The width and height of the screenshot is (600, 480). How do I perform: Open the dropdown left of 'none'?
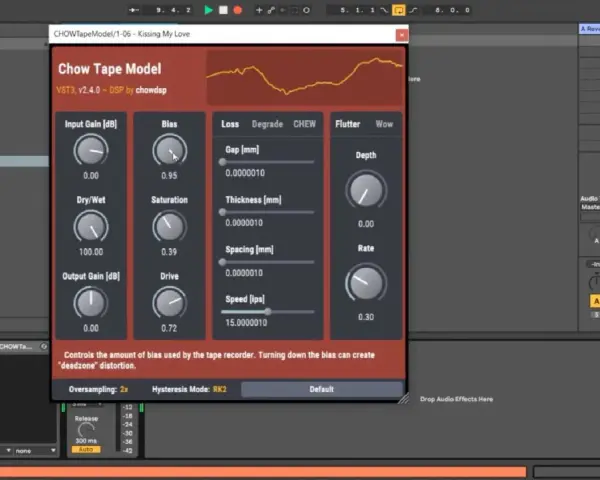pos(8,451)
